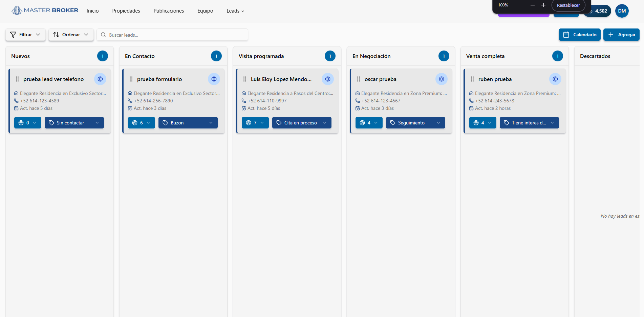Click globe icon on ruben prueba card
The image size is (644, 317).
(x=555, y=79)
